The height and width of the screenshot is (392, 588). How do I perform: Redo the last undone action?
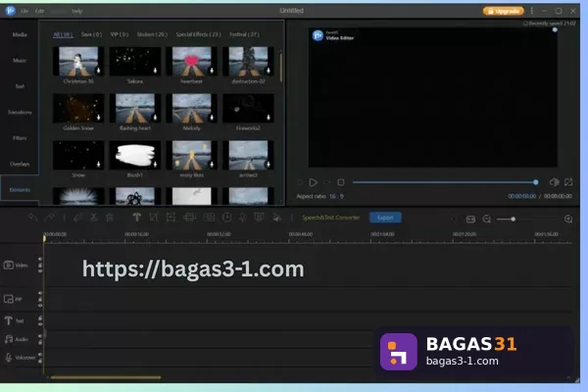[x=49, y=218]
